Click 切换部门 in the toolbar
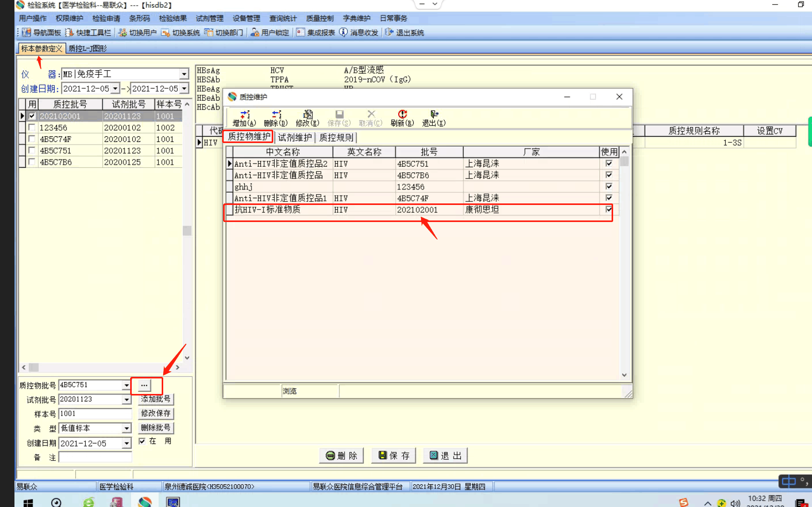Viewport: 812px width, 507px height. pyautogui.click(x=224, y=33)
